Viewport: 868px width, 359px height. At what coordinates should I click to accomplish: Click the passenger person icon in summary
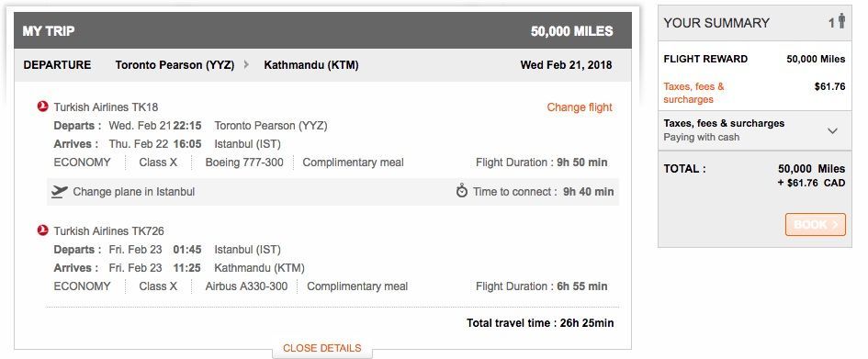(841, 21)
